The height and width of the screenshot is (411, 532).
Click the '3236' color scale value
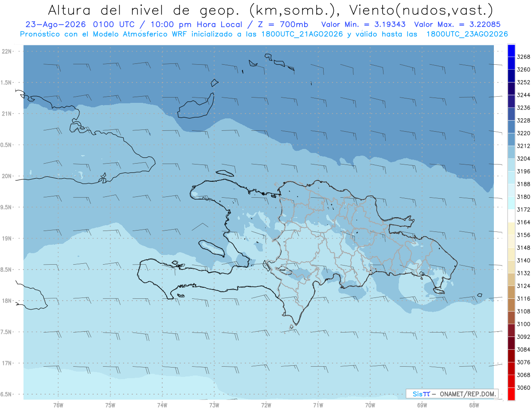[524, 108]
